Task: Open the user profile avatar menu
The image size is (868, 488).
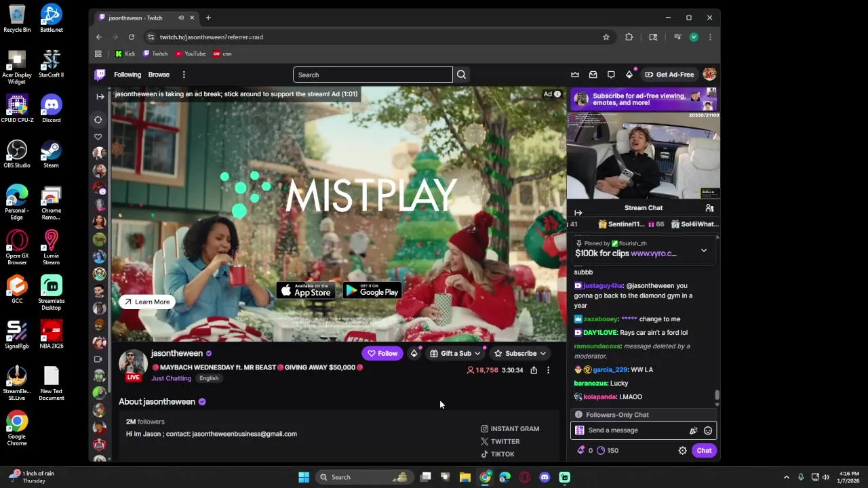Action: pos(709,75)
